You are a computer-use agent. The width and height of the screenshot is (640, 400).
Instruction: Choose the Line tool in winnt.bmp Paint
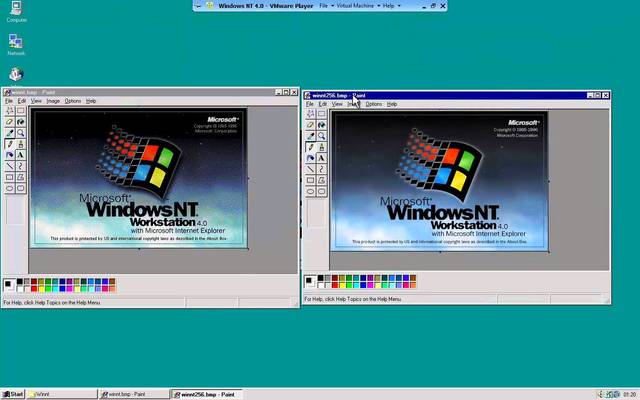(9, 166)
